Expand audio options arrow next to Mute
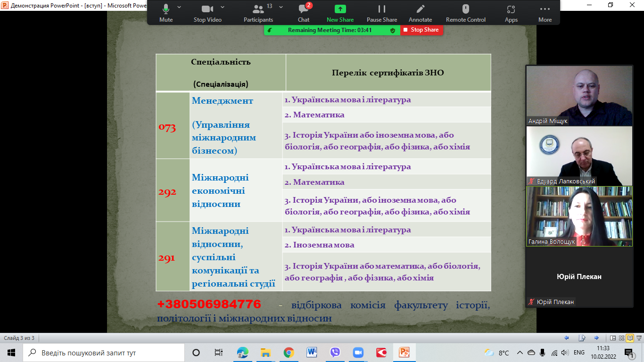 179,8
